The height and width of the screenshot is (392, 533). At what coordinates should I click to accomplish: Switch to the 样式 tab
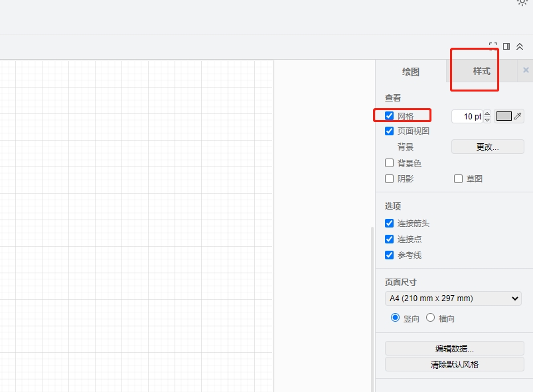tap(481, 71)
